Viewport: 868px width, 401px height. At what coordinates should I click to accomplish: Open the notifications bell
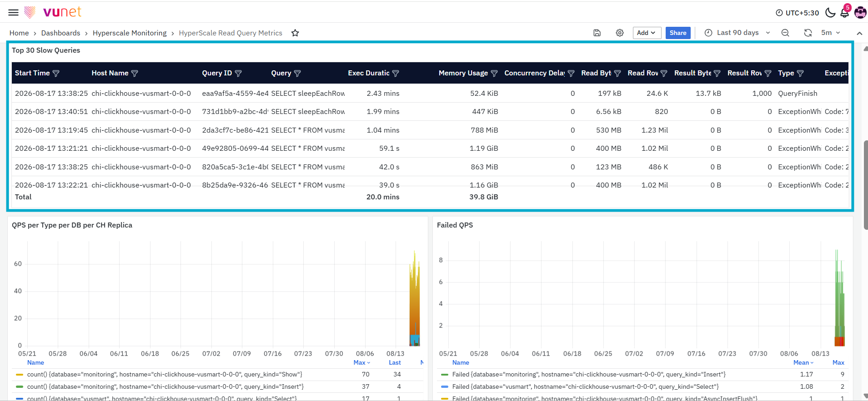pos(845,12)
